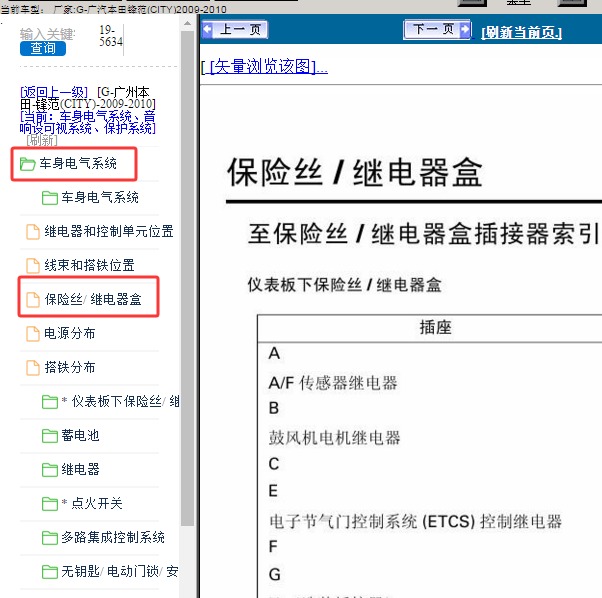This screenshot has width=602, height=598.
Task: Open 电源分布 page
Action: pyautogui.click(x=69, y=333)
